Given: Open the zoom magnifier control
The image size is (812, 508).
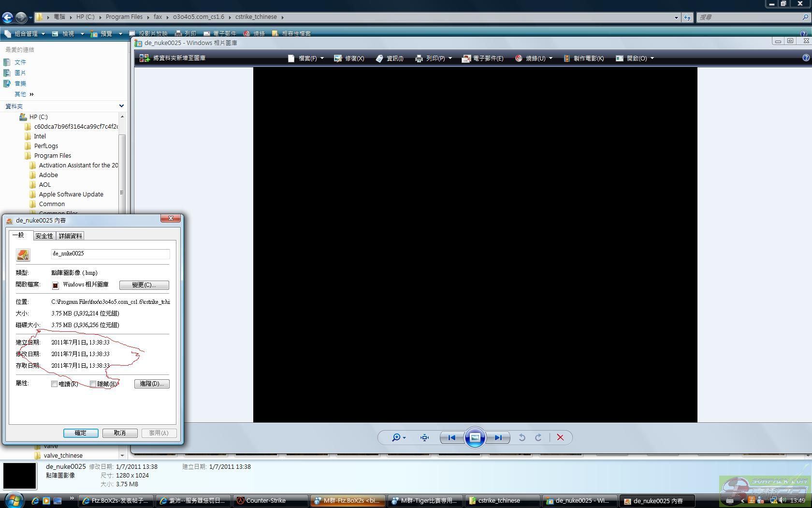Looking at the screenshot, I should coord(398,437).
